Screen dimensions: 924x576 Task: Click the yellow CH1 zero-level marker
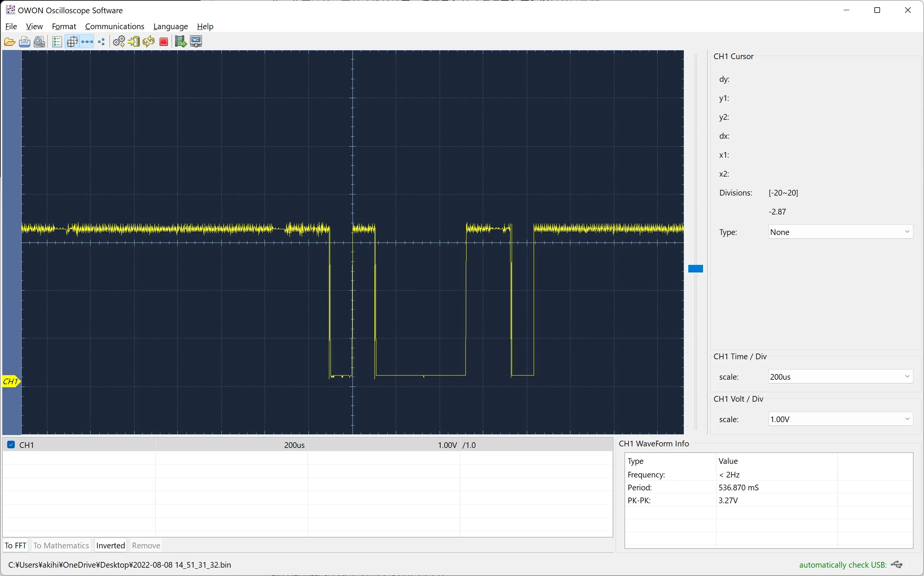(11, 381)
